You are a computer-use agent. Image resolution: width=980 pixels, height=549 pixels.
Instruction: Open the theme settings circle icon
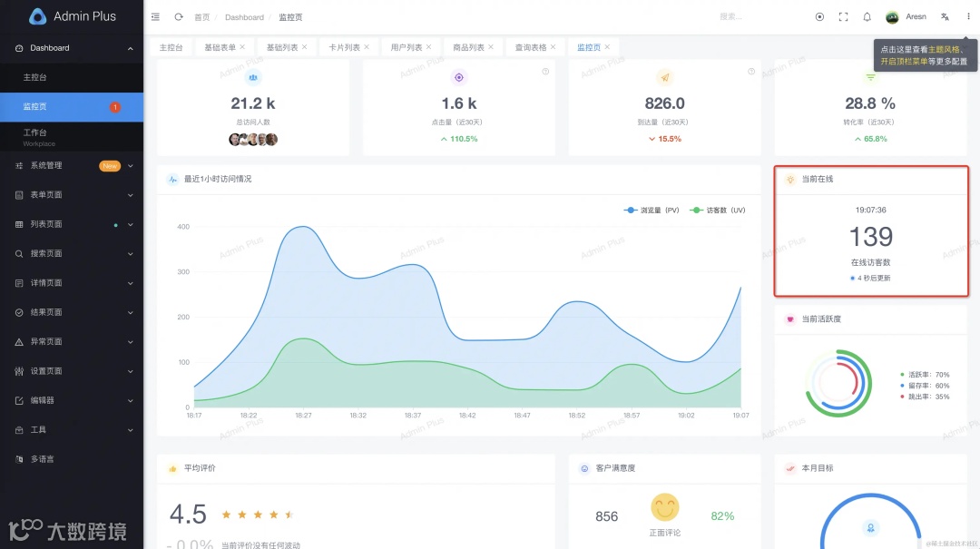[x=819, y=17]
